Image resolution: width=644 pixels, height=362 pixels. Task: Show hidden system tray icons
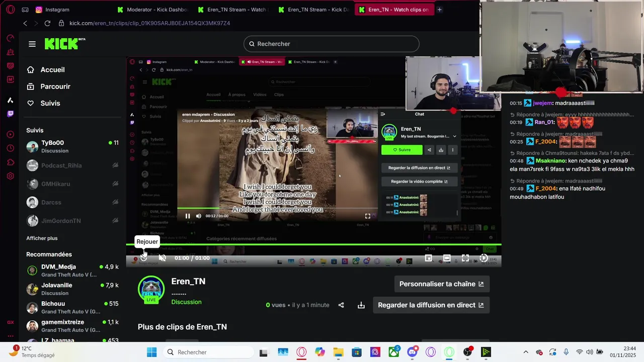[x=526, y=352]
